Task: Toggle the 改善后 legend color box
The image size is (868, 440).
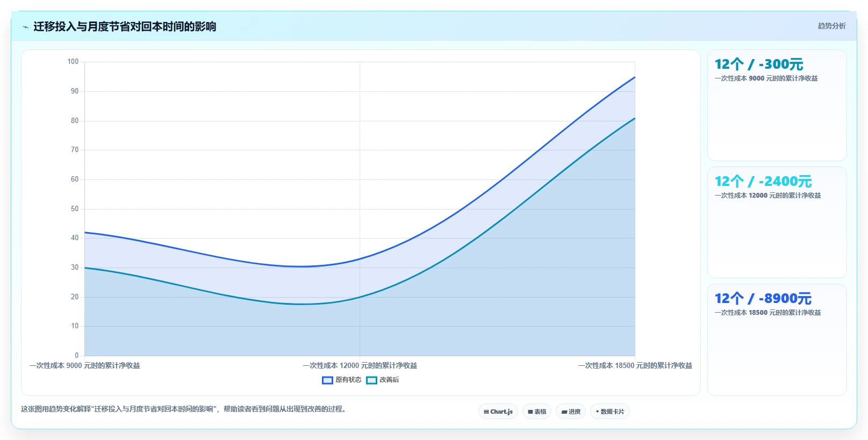Action: [371, 380]
